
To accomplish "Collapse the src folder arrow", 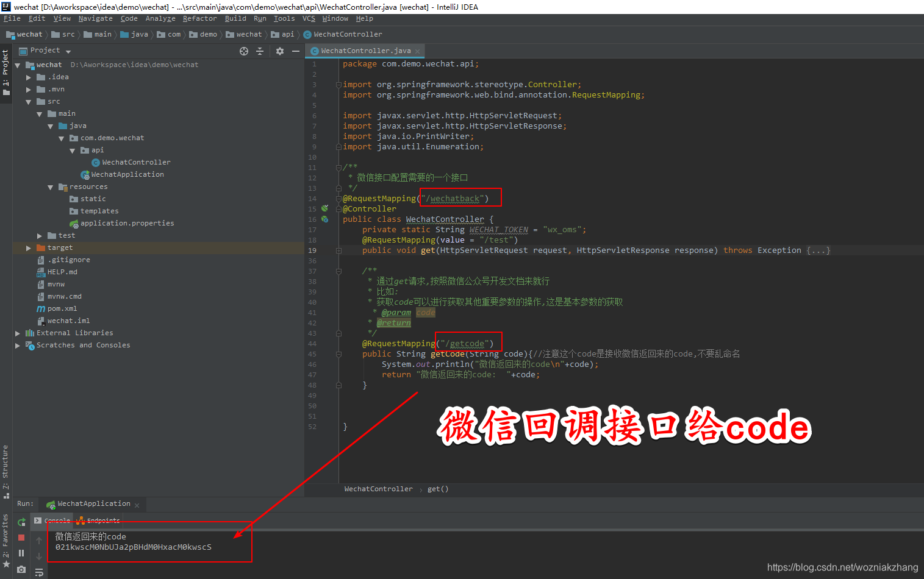I will click(29, 102).
